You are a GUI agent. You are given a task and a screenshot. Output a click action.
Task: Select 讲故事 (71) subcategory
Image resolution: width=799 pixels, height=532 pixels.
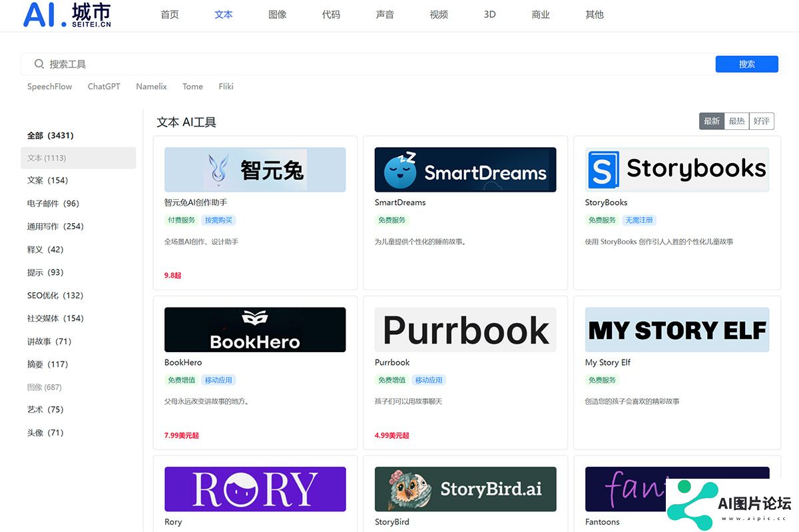tap(49, 342)
